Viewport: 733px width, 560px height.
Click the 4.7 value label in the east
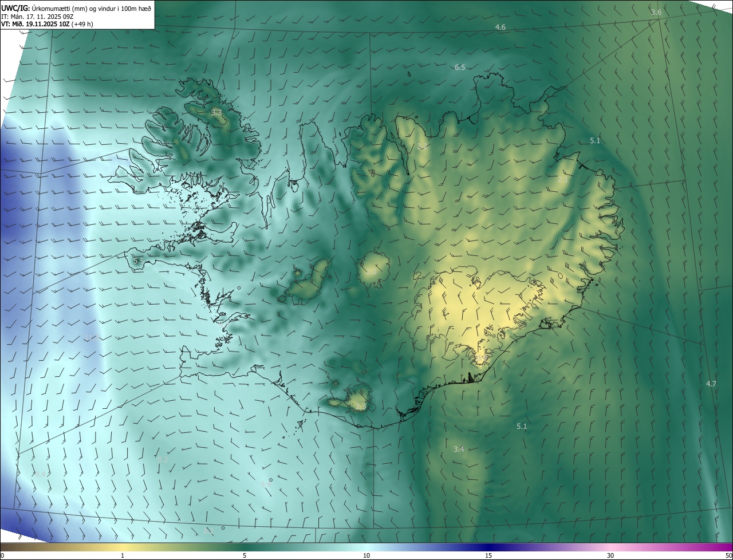tap(711, 384)
